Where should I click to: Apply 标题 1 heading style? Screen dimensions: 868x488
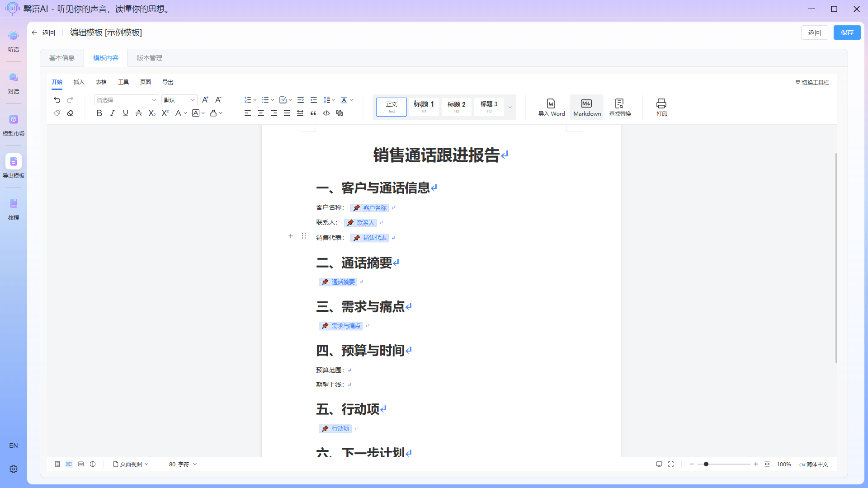tap(424, 107)
